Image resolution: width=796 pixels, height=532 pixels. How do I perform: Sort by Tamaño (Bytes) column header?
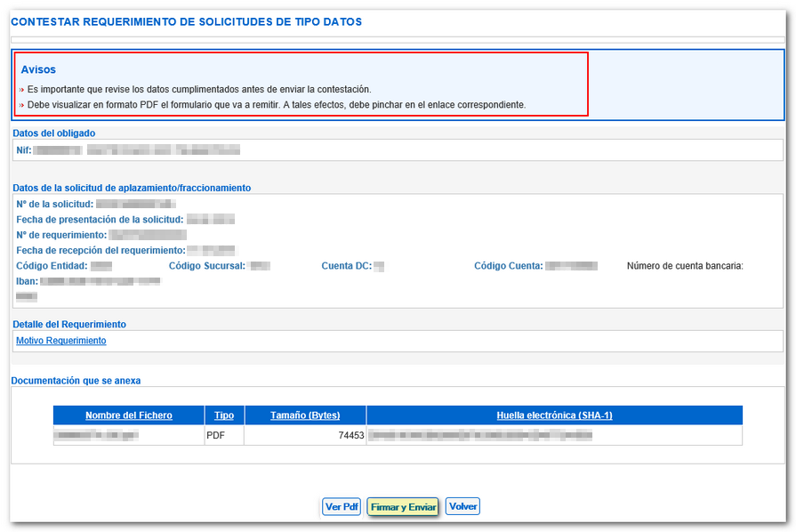coord(305,415)
